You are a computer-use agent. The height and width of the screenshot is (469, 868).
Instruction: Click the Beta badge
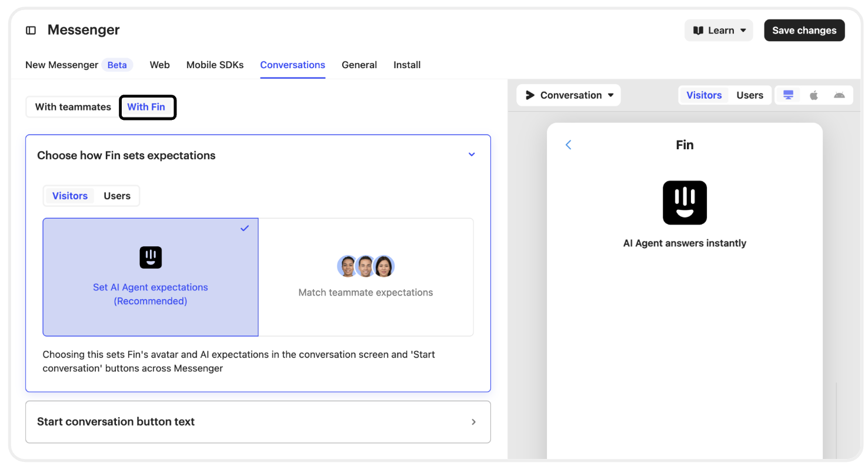coord(117,65)
